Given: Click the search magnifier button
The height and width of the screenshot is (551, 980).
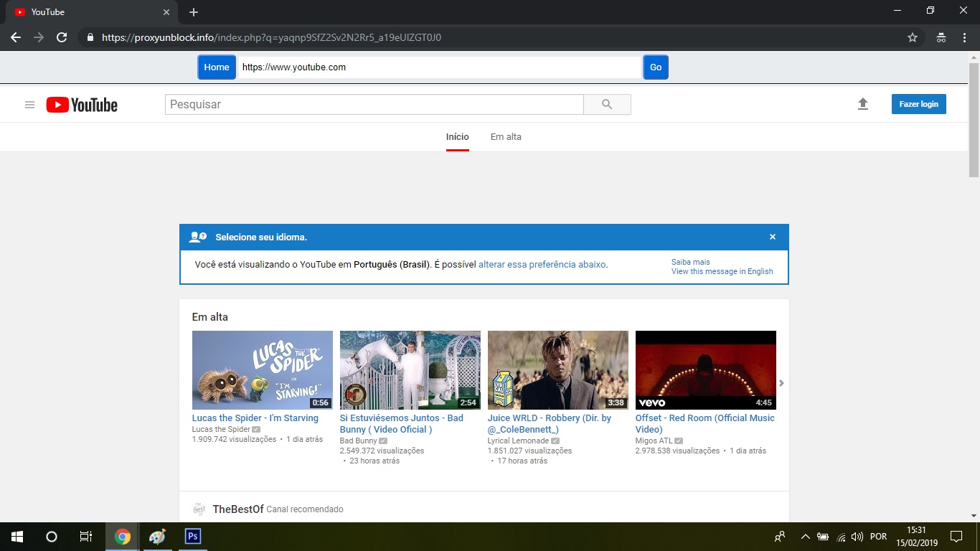Looking at the screenshot, I should [x=607, y=105].
